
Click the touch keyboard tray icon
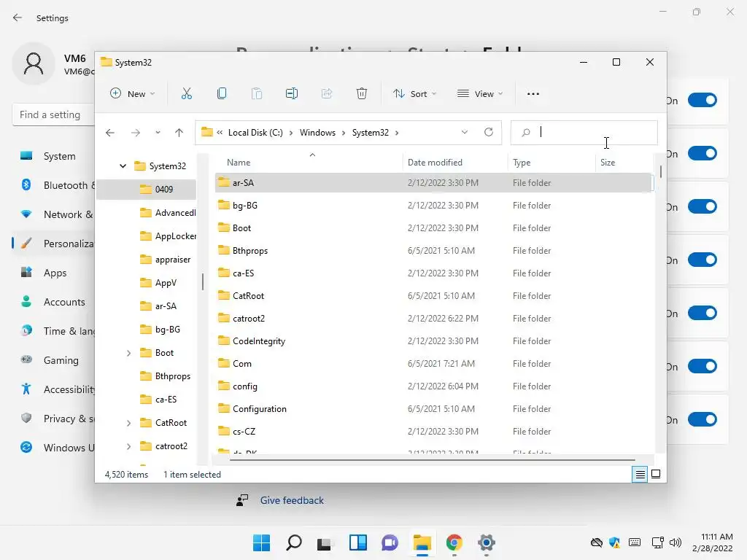635,542
